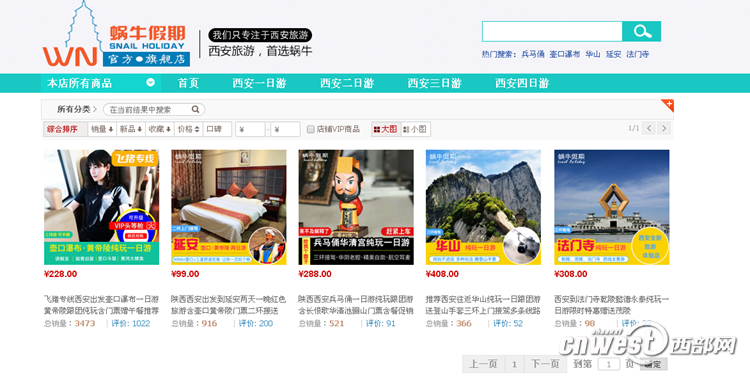Sort by 销量 descending
The image size is (750, 380).
click(x=102, y=129)
